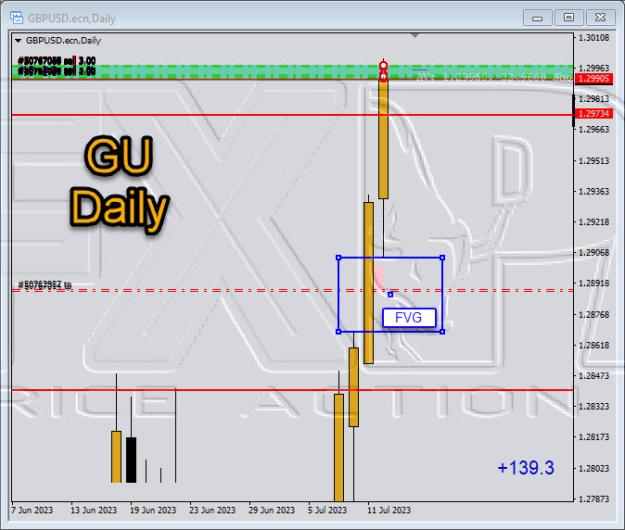Close the GBPUSD.ecn,Daily chart window
The height and width of the screenshot is (530, 625).
pos(600,18)
